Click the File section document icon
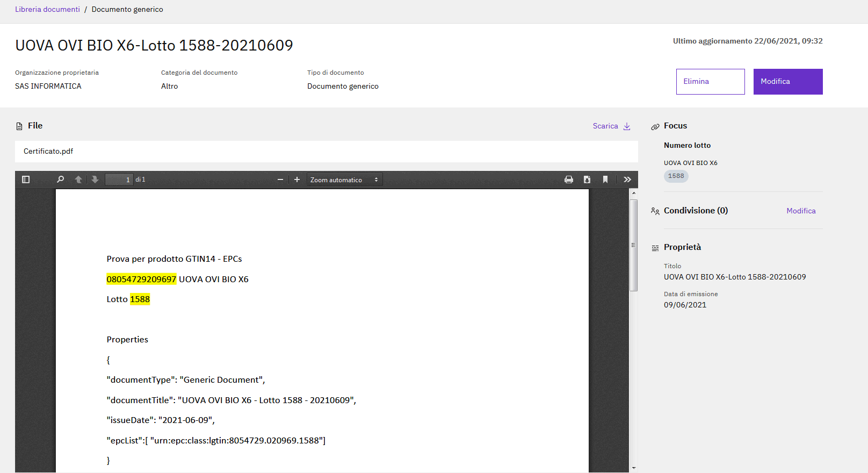 point(19,126)
